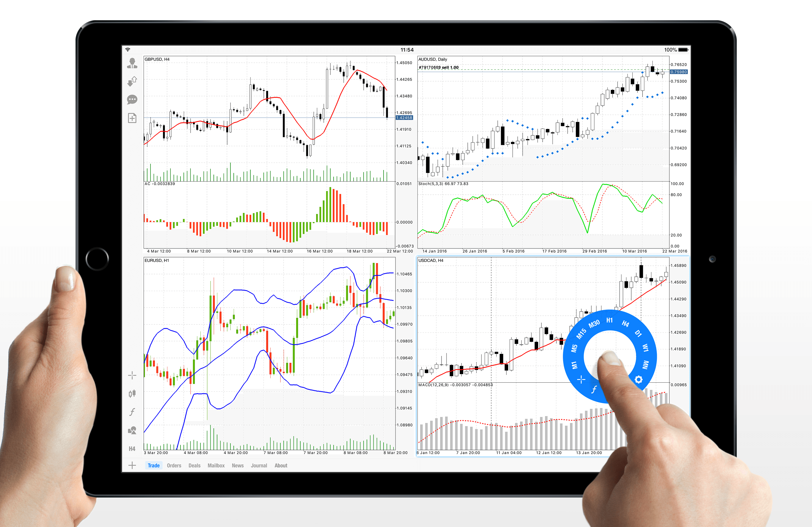Image resolution: width=812 pixels, height=527 pixels.
Task: Select H1 on the radial timeframe menu
Action: coord(609,320)
